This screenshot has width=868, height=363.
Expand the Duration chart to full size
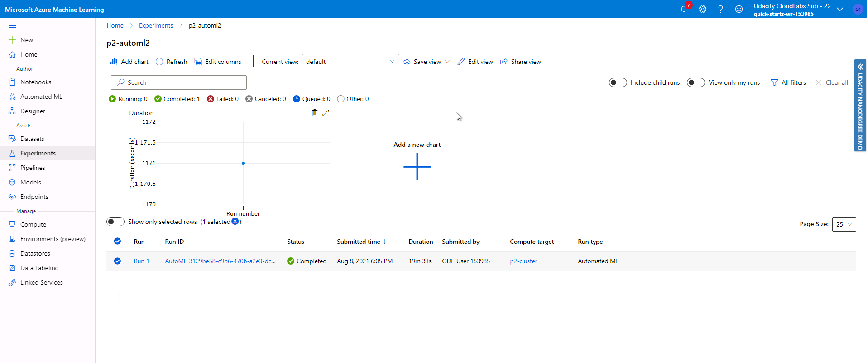pos(326,113)
